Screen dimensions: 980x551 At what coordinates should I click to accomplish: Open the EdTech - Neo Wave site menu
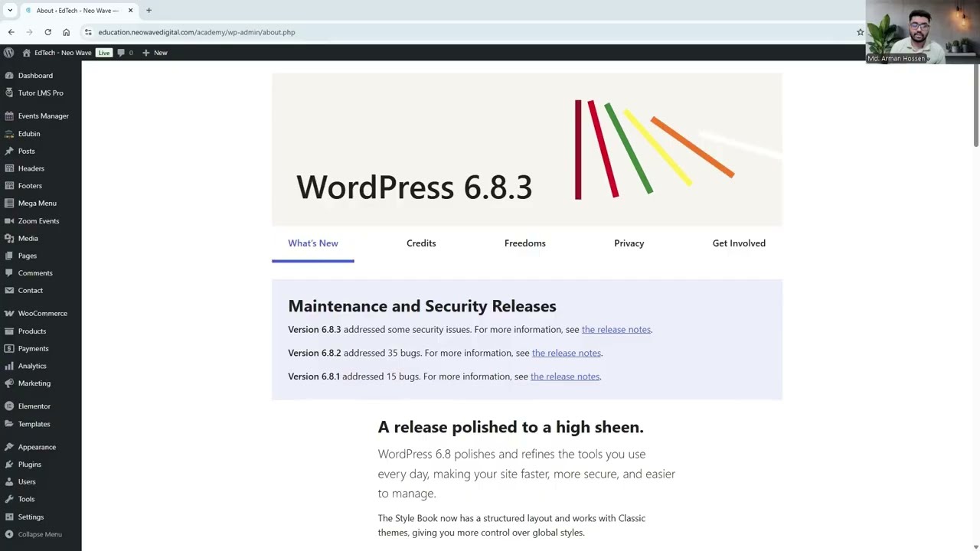point(57,53)
